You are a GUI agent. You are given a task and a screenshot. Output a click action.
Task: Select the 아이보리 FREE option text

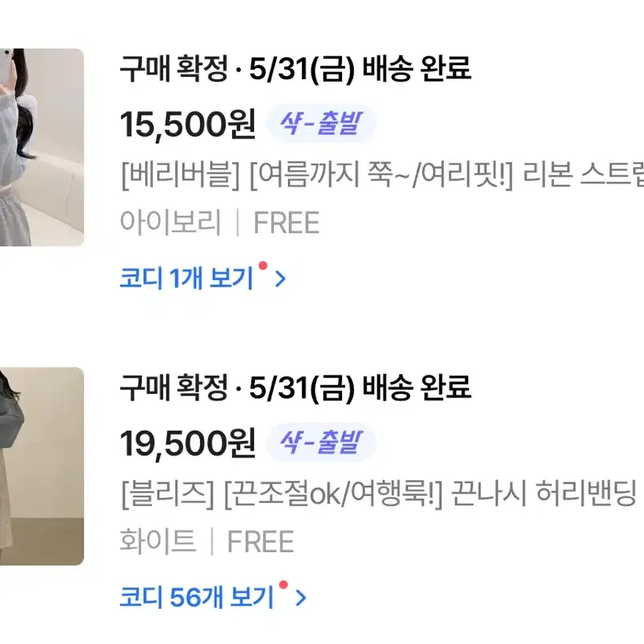coord(220,223)
